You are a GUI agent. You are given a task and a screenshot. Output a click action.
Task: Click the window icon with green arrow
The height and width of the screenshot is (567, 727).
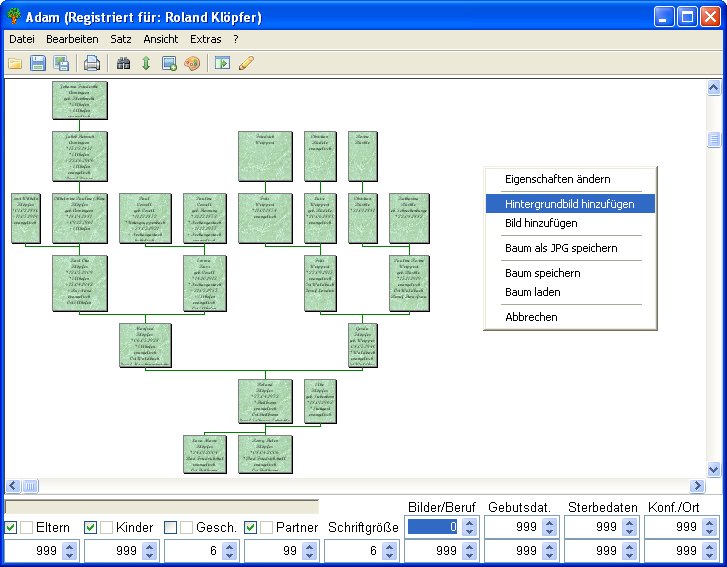coord(223,63)
